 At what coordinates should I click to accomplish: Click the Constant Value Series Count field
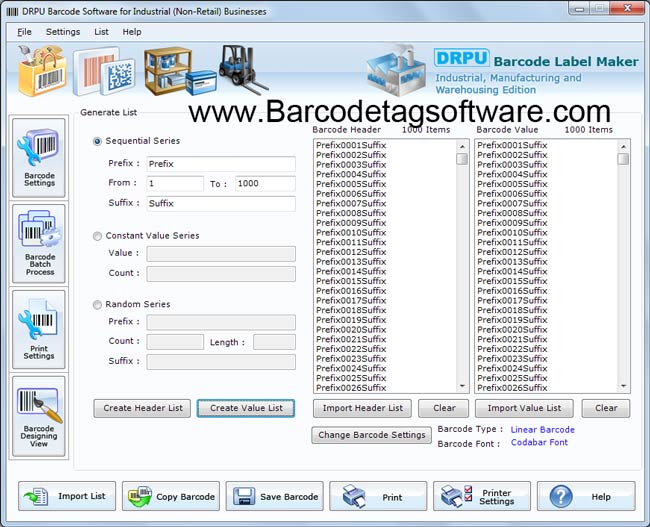pos(221,274)
